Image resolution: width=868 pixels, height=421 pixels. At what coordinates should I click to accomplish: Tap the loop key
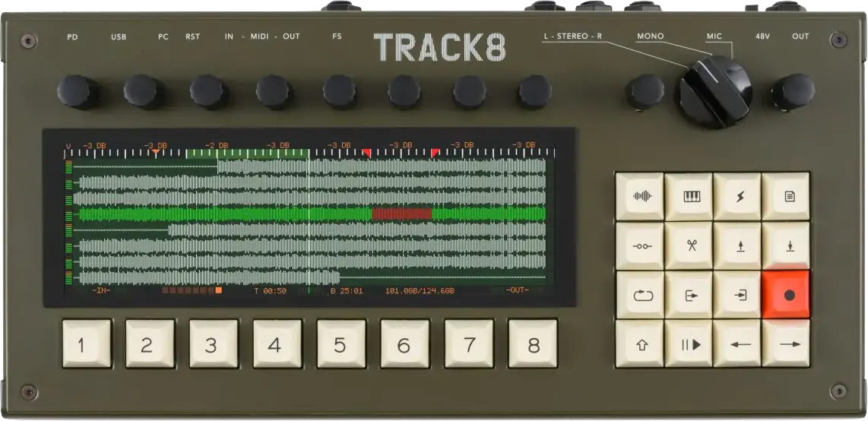640,295
